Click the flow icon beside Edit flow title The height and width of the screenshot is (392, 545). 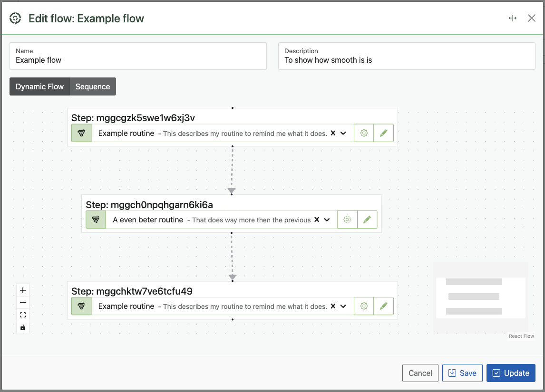(x=15, y=18)
